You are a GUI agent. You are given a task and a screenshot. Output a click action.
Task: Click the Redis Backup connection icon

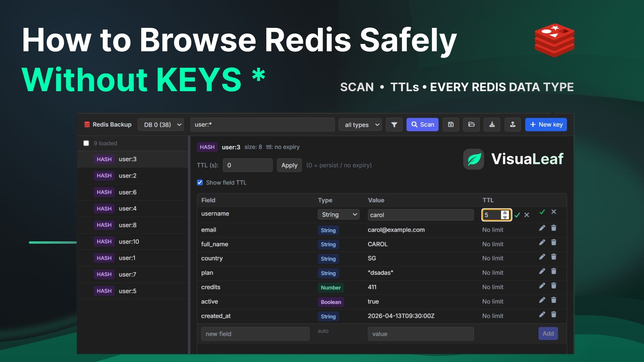(87, 125)
